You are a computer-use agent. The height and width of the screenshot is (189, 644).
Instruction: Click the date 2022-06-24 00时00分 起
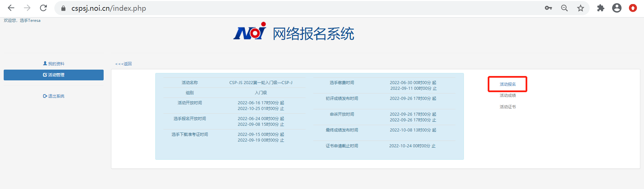point(261,119)
